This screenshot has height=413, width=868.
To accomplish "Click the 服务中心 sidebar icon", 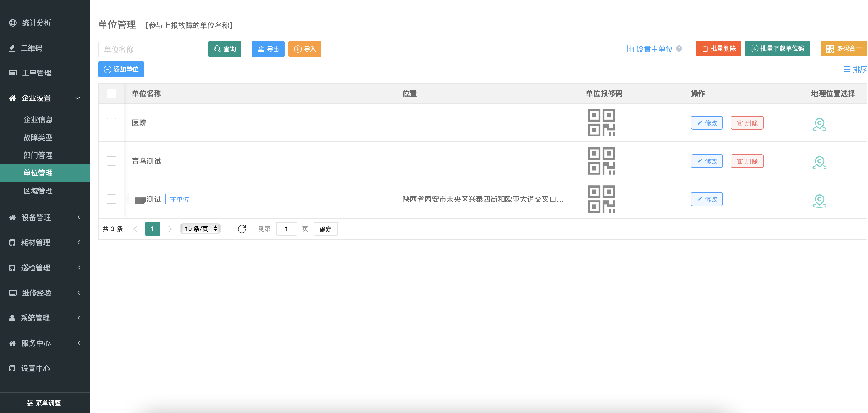I will tap(13, 343).
